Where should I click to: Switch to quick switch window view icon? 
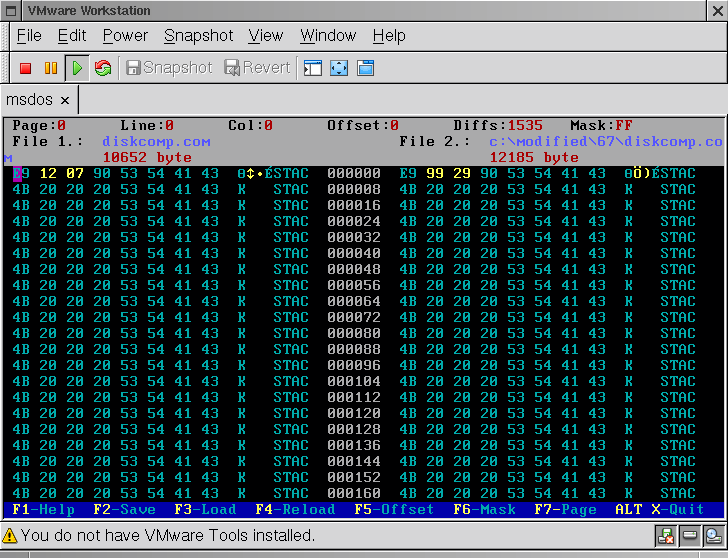[x=365, y=68]
